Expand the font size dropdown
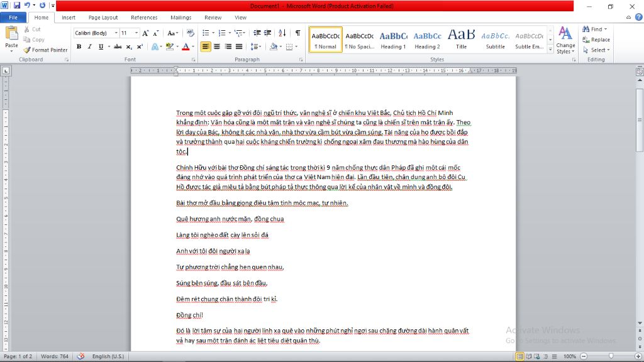 [136, 33]
